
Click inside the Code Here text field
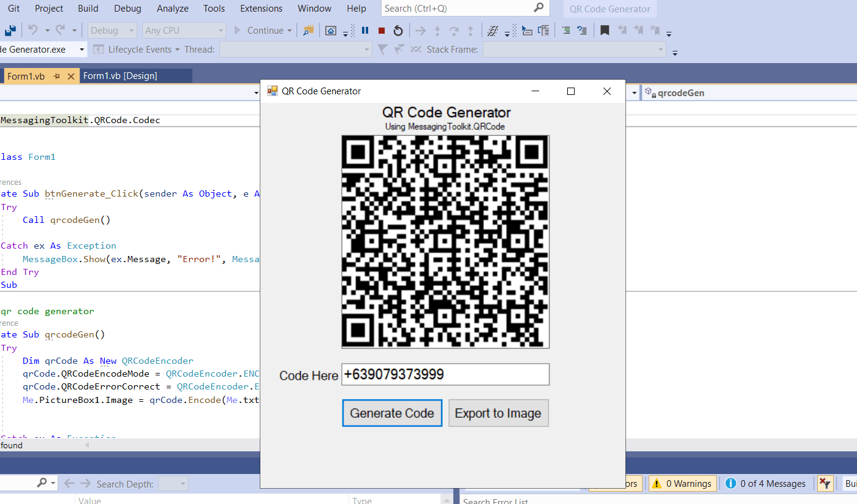pyautogui.click(x=445, y=374)
